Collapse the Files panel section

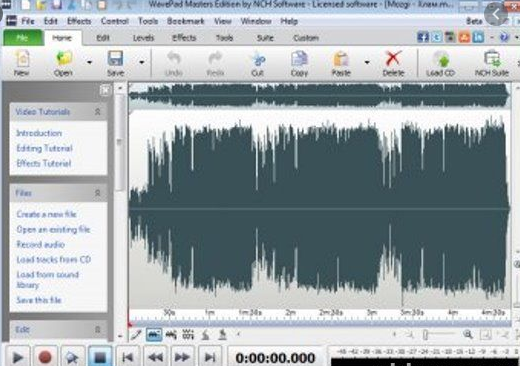[x=97, y=193]
